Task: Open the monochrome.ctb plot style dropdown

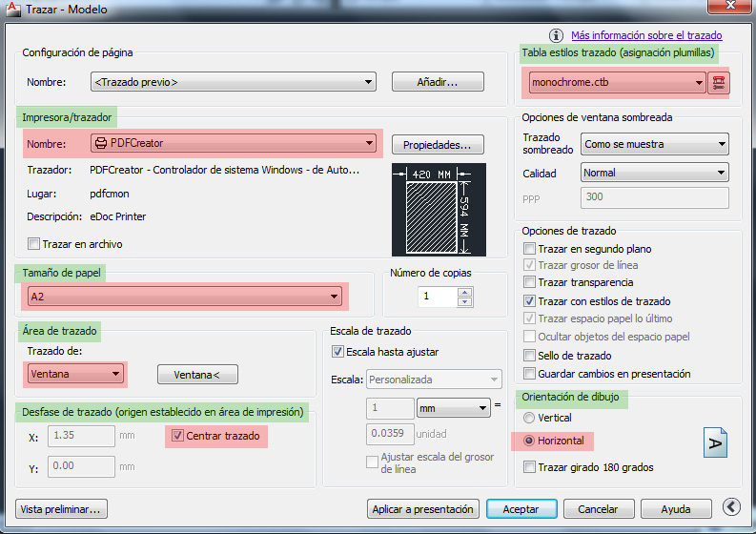Action: click(x=618, y=83)
